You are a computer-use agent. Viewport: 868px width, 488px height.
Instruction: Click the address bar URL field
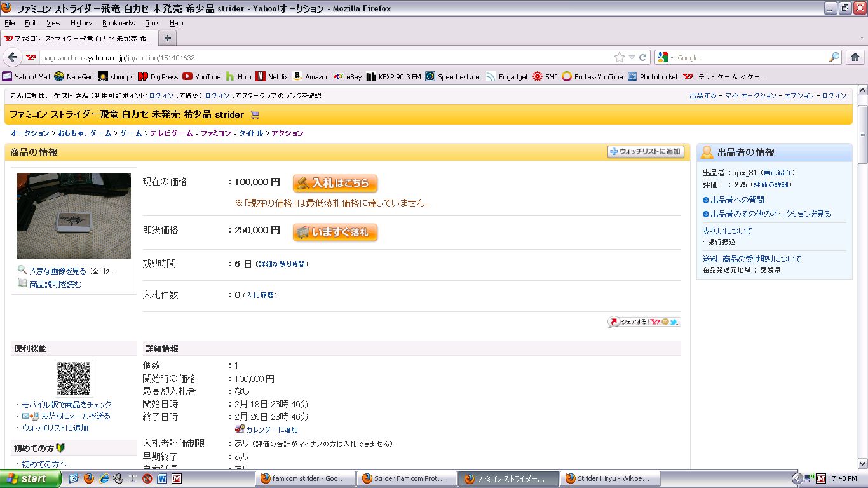click(x=326, y=57)
